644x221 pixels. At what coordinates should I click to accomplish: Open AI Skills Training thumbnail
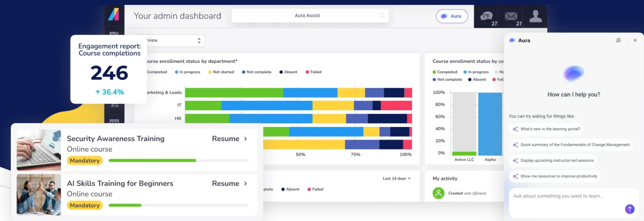coord(39,195)
